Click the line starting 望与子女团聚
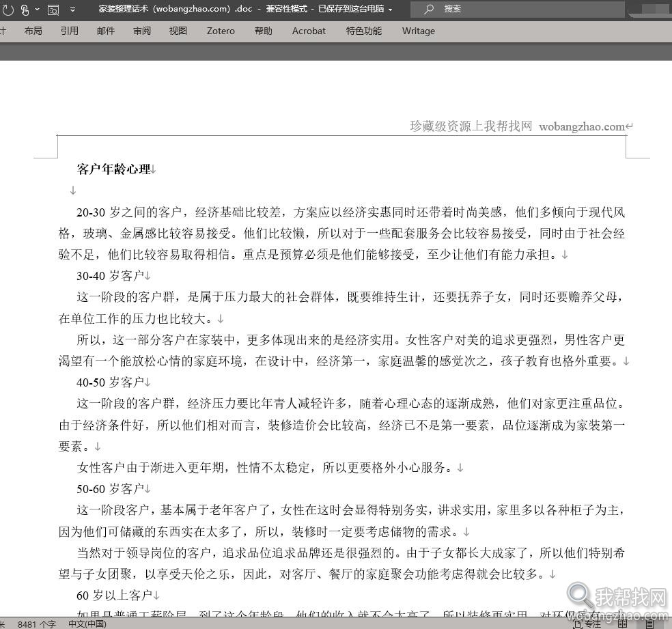Image resolution: width=672 pixels, height=629 pixels. [302, 574]
